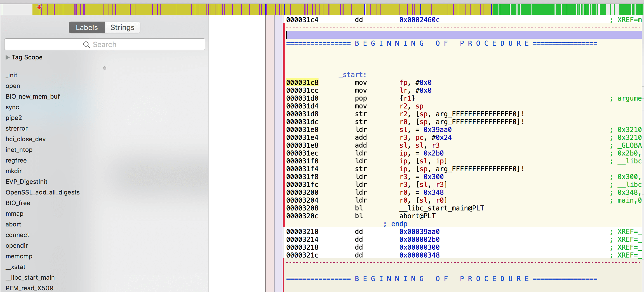Expand the Tag Scope disclosure triangle
Viewport: 644px width, 292px height.
click(x=8, y=57)
